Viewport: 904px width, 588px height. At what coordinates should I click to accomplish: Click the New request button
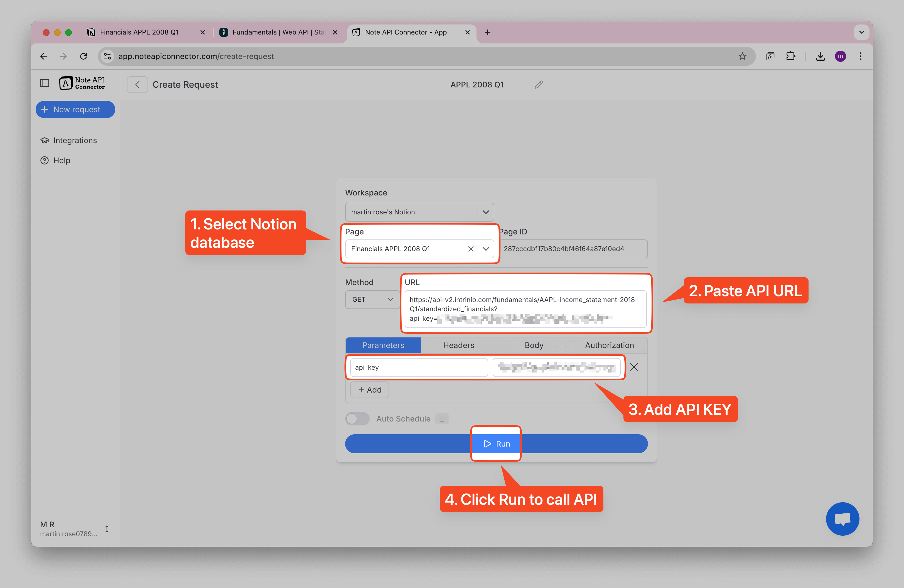[75, 109]
